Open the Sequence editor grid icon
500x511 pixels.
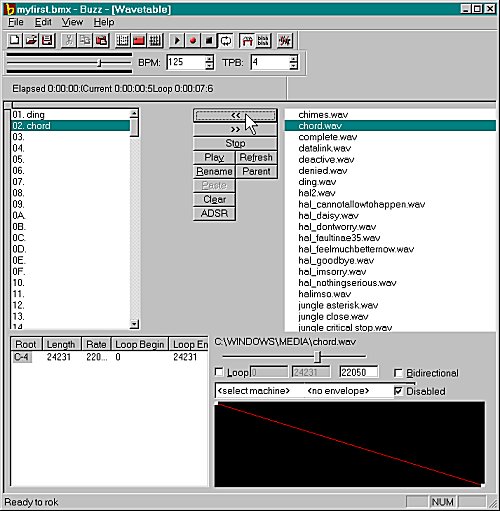click(155, 41)
